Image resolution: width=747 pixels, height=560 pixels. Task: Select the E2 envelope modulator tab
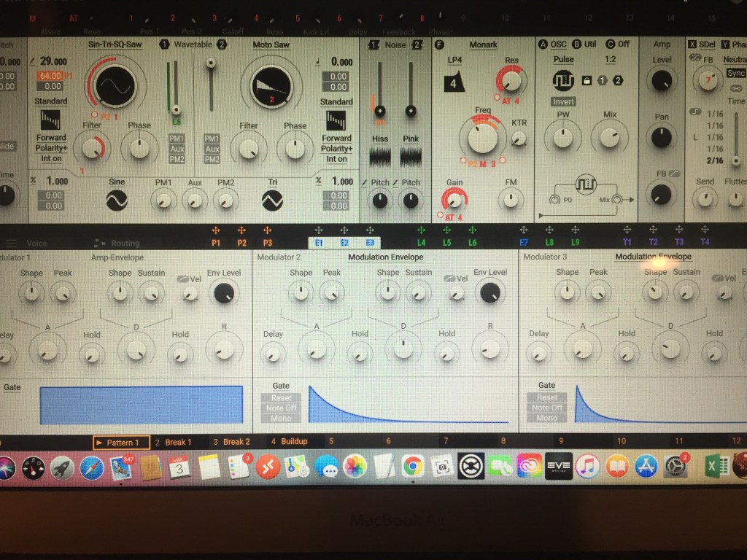(x=344, y=243)
